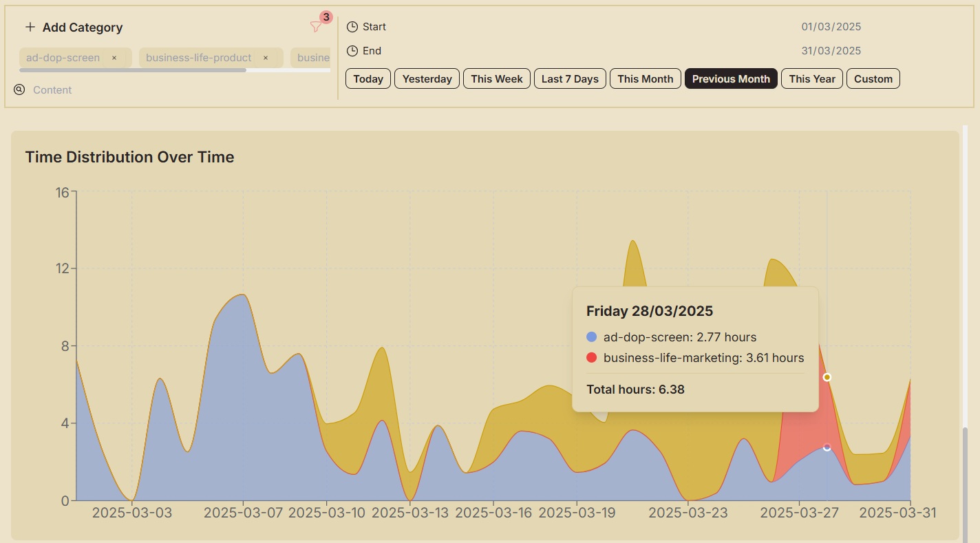The height and width of the screenshot is (543, 980).
Task: Switch to This Week range
Action: pyautogui.click(x=497, y=79)
